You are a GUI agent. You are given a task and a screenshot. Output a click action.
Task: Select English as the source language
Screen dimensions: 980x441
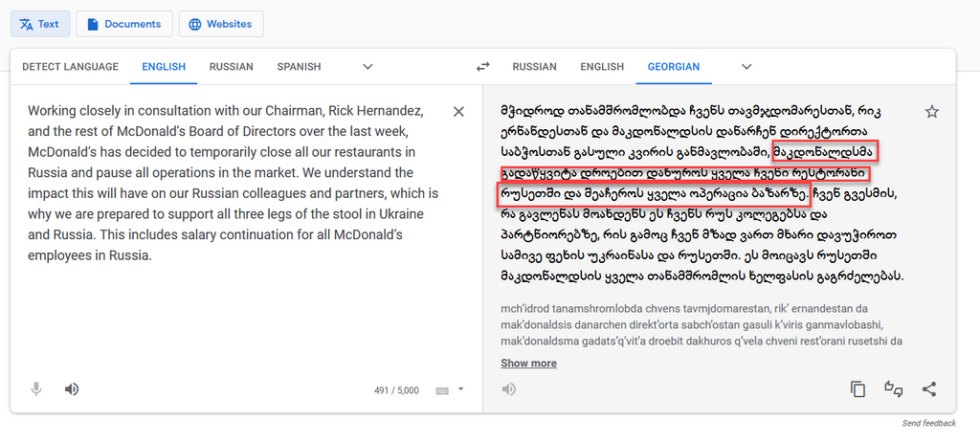(x=164, y=66)
